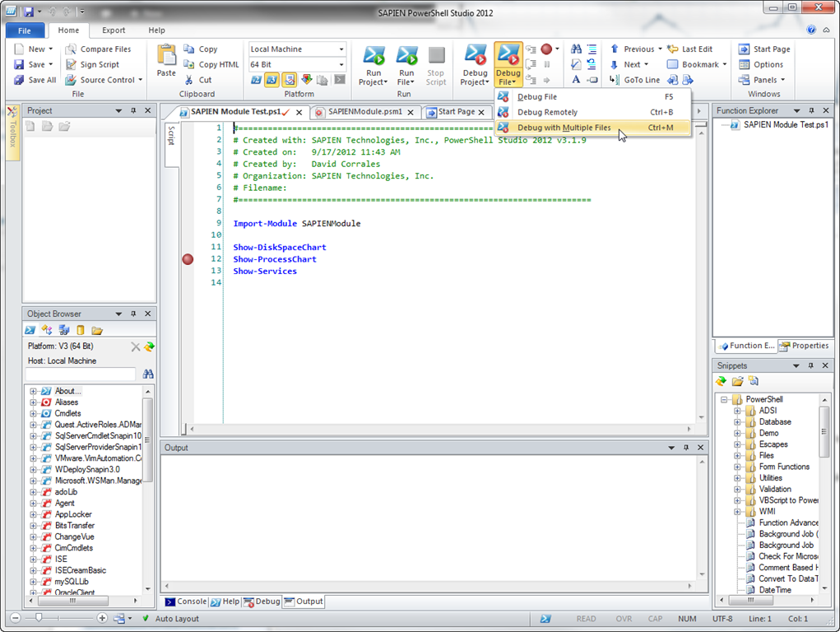Click the zoom out minus icon in status bar

pyautogui.click(x=16, y=618)
